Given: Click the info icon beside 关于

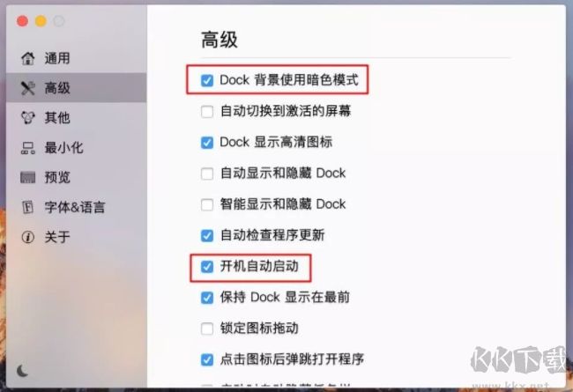Looking at the screenshot, I should point(27,237).
